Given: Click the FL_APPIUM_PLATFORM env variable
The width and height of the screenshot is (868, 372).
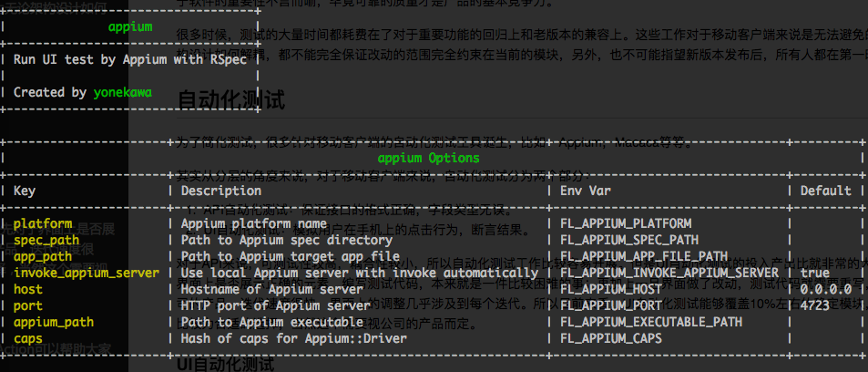Looking at the screenshot, I should [x=628, y=223].
